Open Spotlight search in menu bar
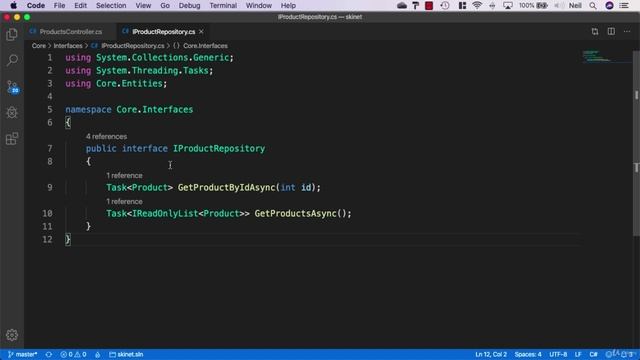This screenshot has height=360, width=640. pyautogui.click(x=593, y=5)
